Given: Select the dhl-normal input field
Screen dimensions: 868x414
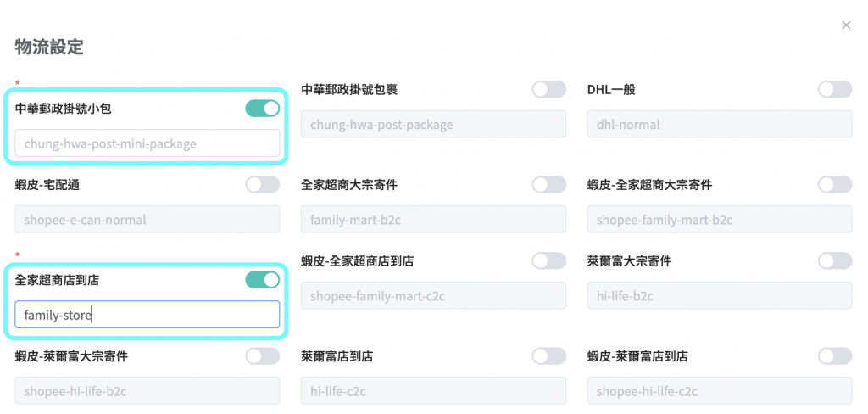Looking at the screenshot, I should pyautogui.click(x=720, y=125).
